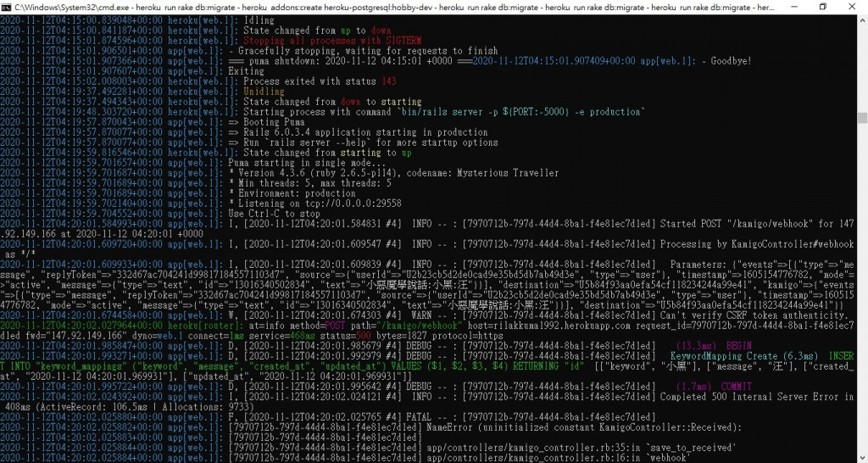Image resolution: width=868 pixels, height=463 pixels.
Task: Click the '- Goodbye!' text
Action: click(726, 61)
